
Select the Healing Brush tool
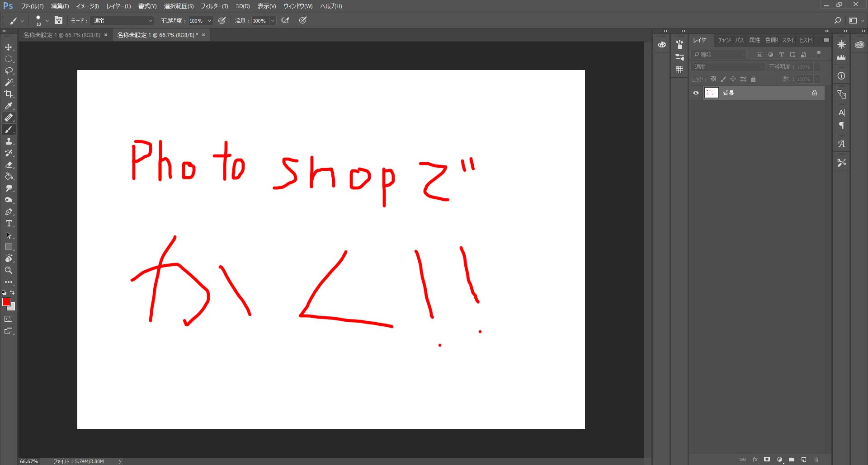tap(9, 117)
